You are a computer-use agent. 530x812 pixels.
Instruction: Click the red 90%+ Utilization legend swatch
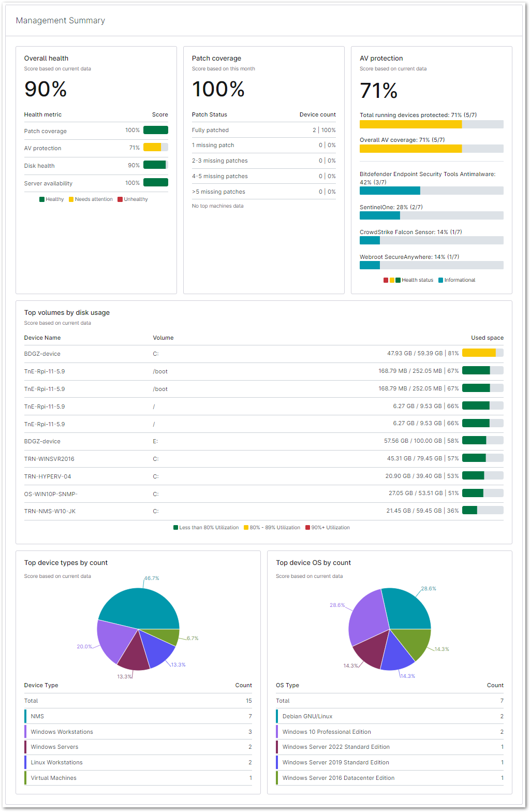[x=307, y=528]
